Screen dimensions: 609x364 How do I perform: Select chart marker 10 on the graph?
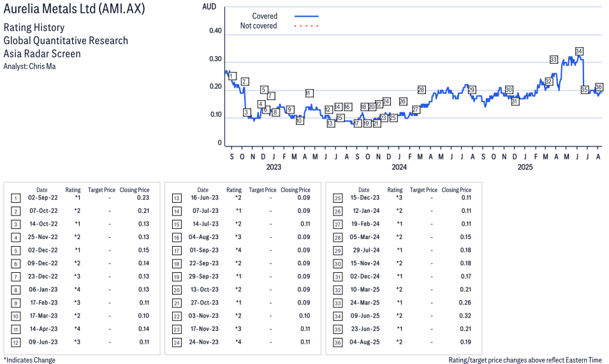(x=299, y=120)
